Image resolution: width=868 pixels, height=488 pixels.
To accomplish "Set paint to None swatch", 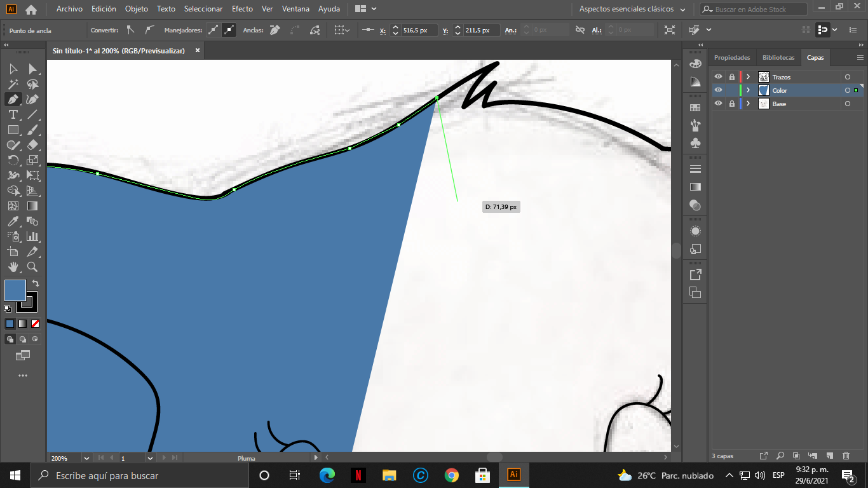I will point(36,323).
